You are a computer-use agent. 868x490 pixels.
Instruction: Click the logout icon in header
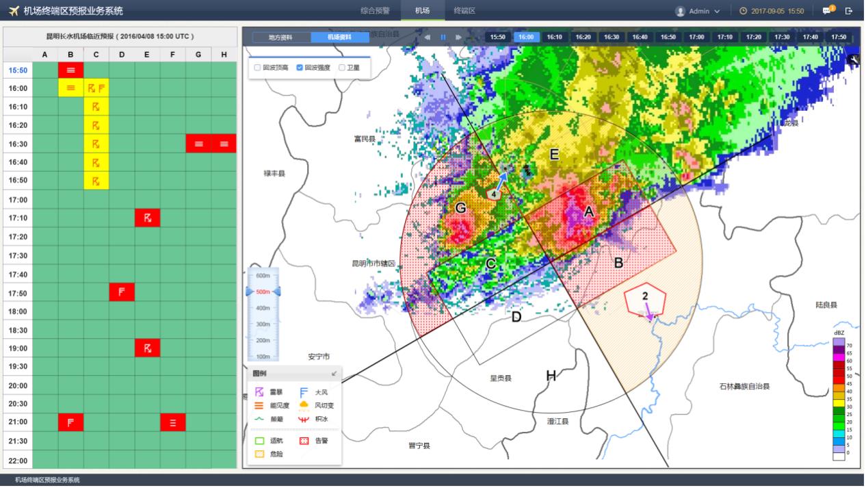pyautogui.click(x=849, y=11)
